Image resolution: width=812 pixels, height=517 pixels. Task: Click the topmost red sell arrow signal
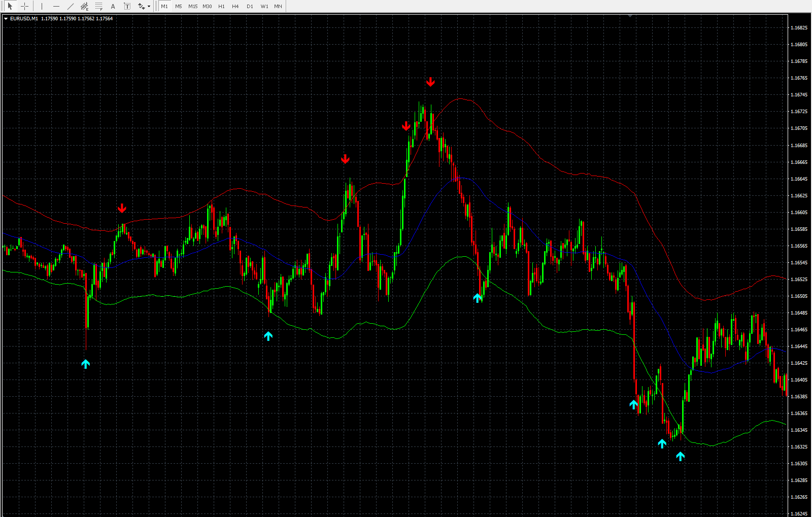[x=430, y=82]
